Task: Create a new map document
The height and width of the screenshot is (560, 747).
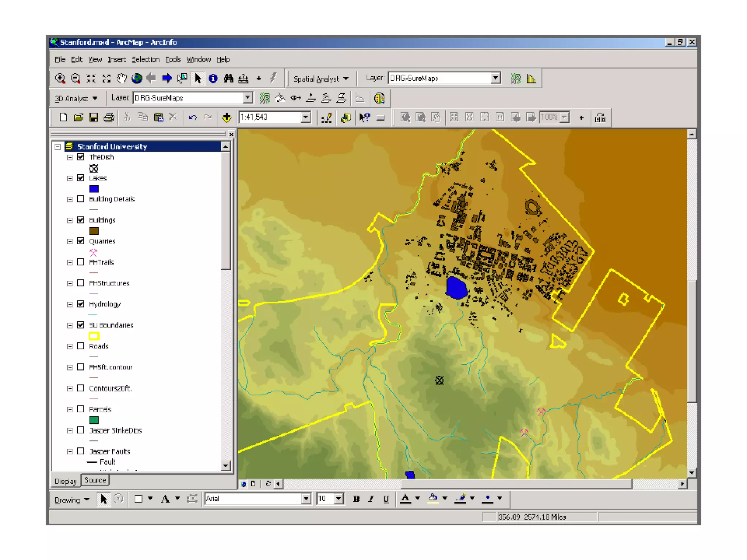Action: point(63,117)
